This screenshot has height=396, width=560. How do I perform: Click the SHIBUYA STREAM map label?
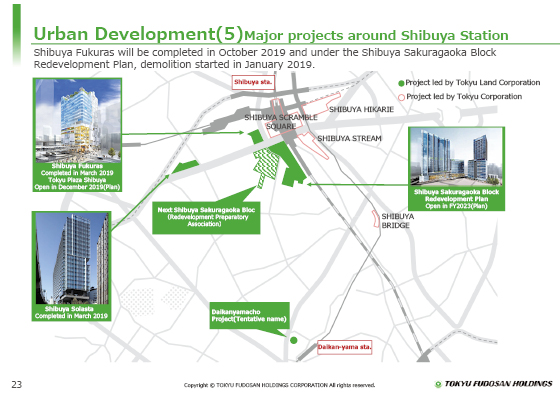(x=349, y=139)
